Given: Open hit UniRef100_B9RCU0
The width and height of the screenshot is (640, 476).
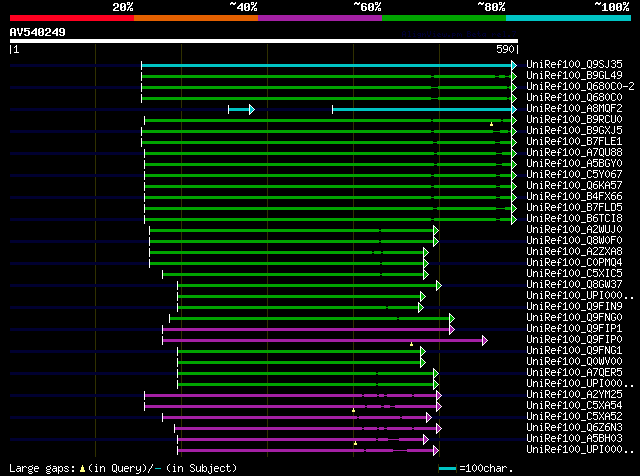Looking at the screenshot, I should click(x=574, y=119).
